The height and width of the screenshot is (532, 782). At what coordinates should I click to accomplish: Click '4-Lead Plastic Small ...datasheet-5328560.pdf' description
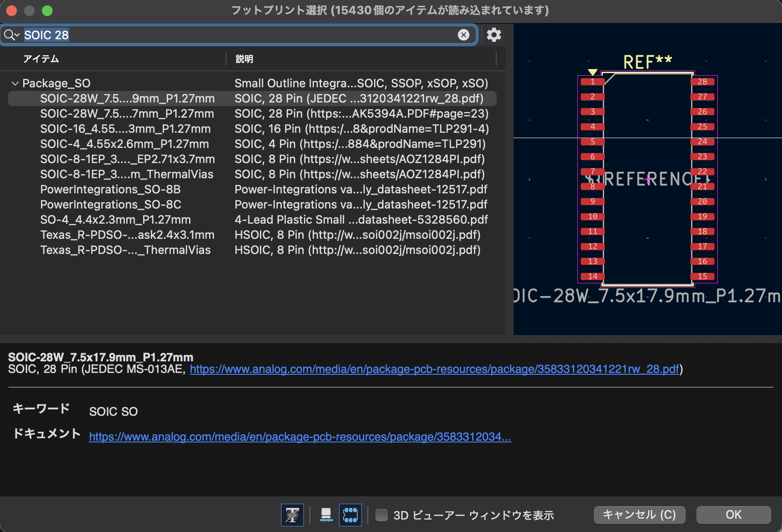coord(361,220)
